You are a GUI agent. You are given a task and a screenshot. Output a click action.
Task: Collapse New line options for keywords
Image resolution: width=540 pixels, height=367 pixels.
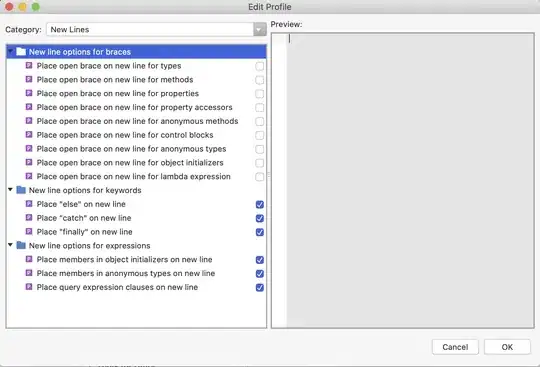10,190
